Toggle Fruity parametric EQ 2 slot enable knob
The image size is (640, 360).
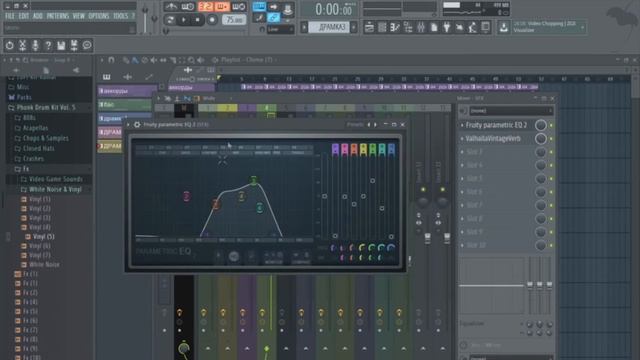click(x=541, y=125)
